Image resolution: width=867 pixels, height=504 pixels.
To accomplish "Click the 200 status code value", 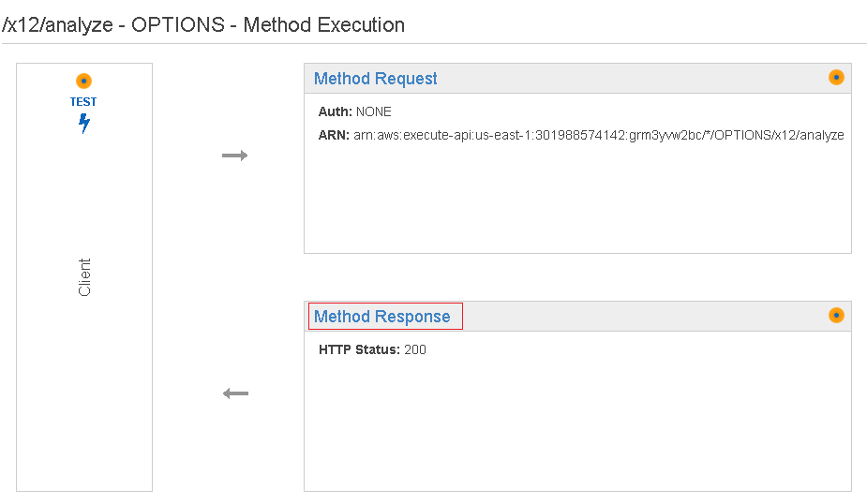I will [415, 349].
